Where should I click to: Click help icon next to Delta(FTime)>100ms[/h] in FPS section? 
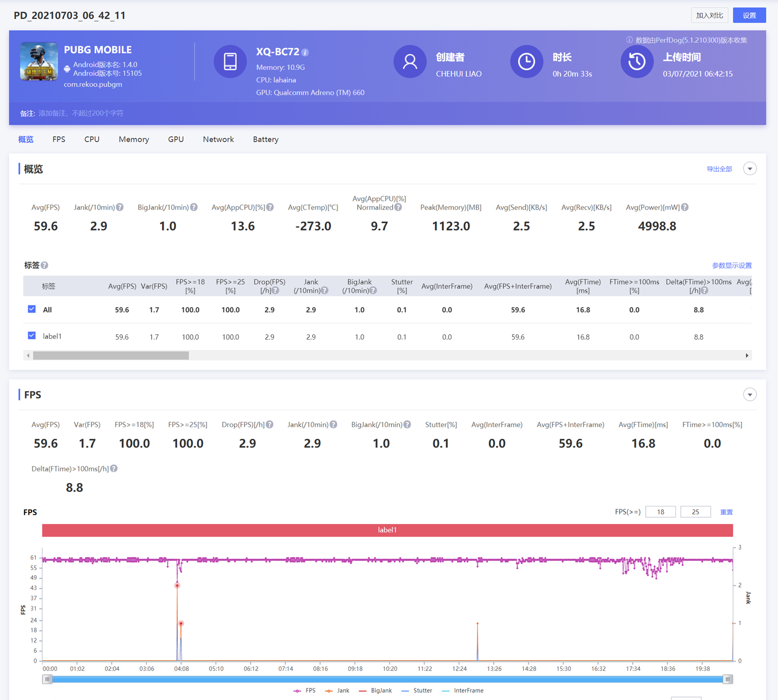pos(114,468)
